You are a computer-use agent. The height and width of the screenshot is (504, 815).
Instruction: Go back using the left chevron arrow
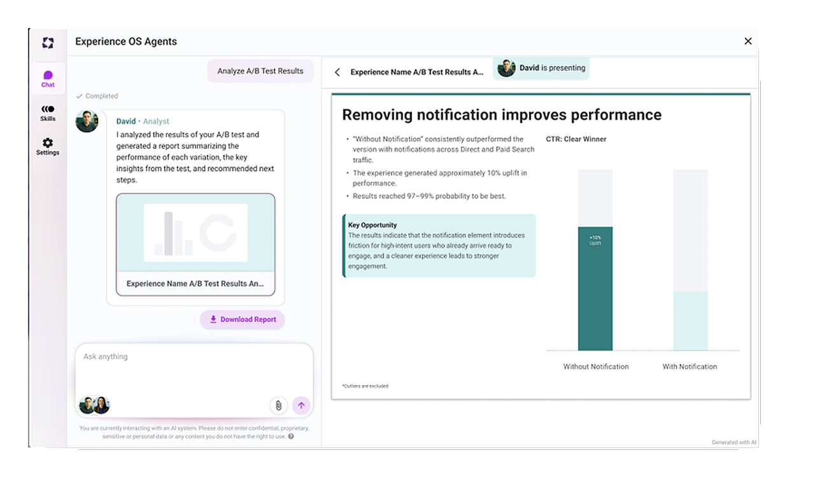337,73
